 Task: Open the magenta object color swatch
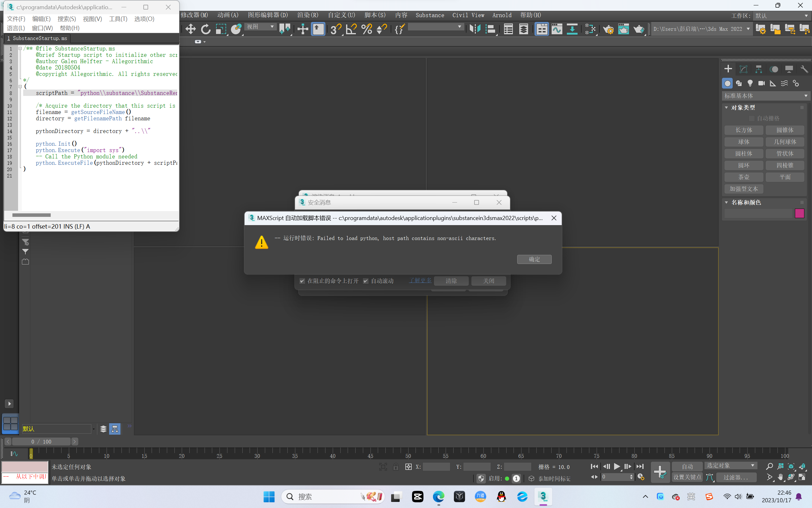tap(799, 213)
